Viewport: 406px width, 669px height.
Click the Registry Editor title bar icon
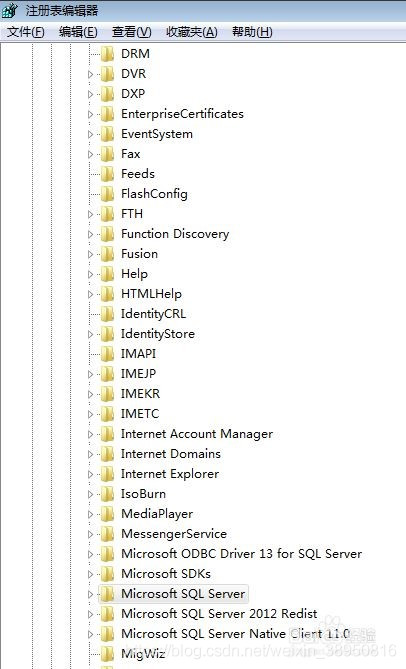[9, 10]
